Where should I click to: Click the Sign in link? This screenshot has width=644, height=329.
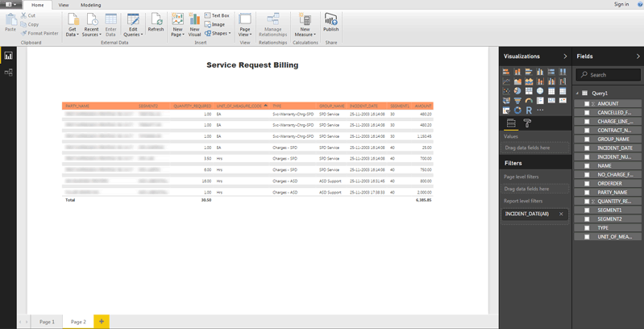(621, 5)
